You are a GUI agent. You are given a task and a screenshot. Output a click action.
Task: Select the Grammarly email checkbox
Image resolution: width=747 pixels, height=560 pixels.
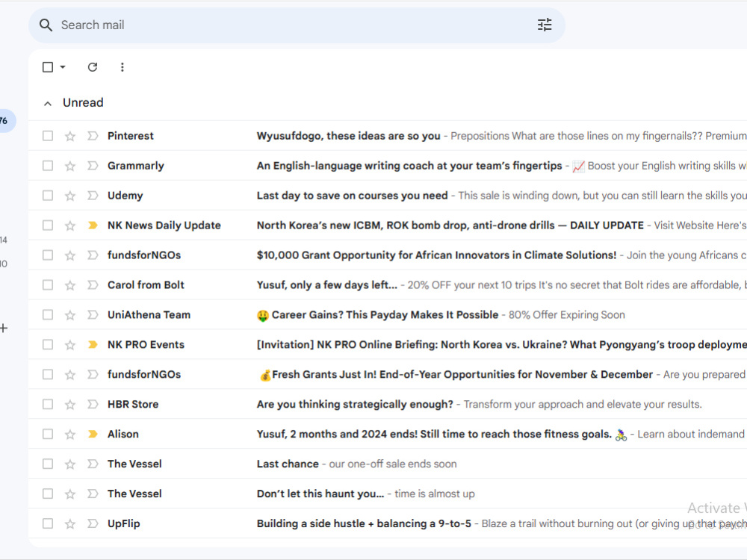(48, 166)
